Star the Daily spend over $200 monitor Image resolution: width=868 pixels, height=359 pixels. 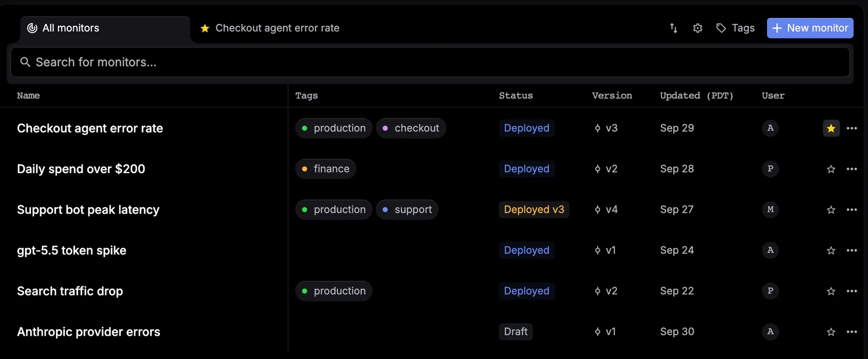click(831, 169)
